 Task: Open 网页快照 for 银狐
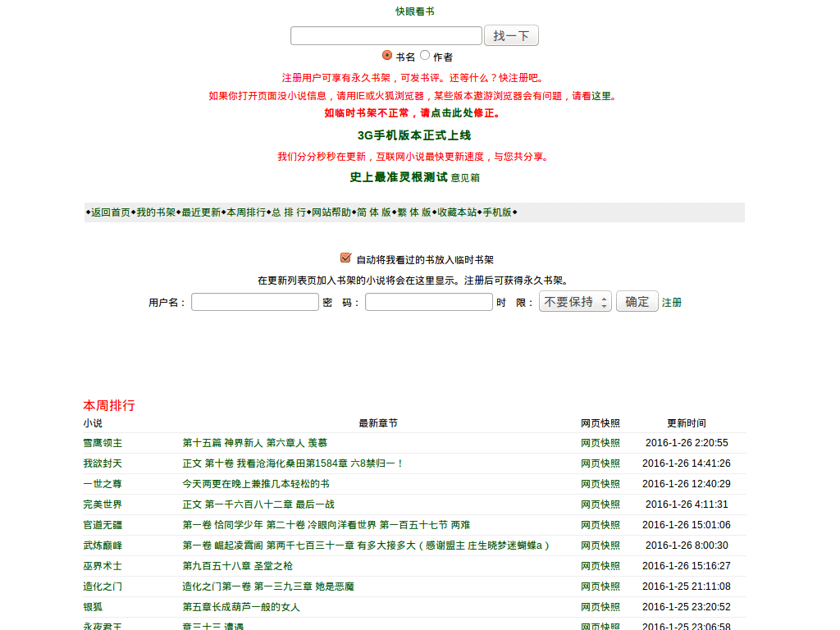600,607
